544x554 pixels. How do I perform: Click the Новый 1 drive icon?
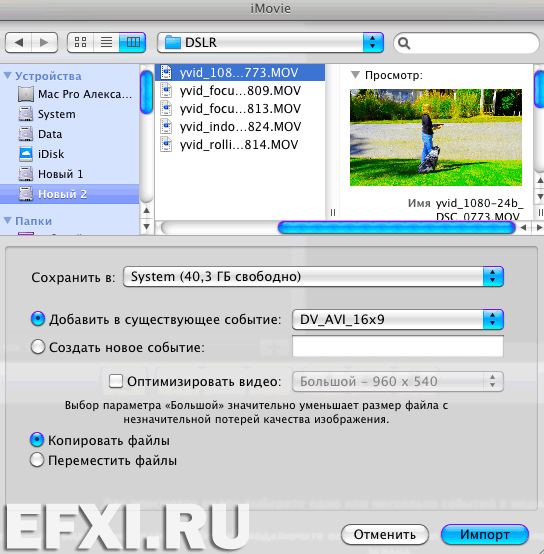tap(26, 174)
